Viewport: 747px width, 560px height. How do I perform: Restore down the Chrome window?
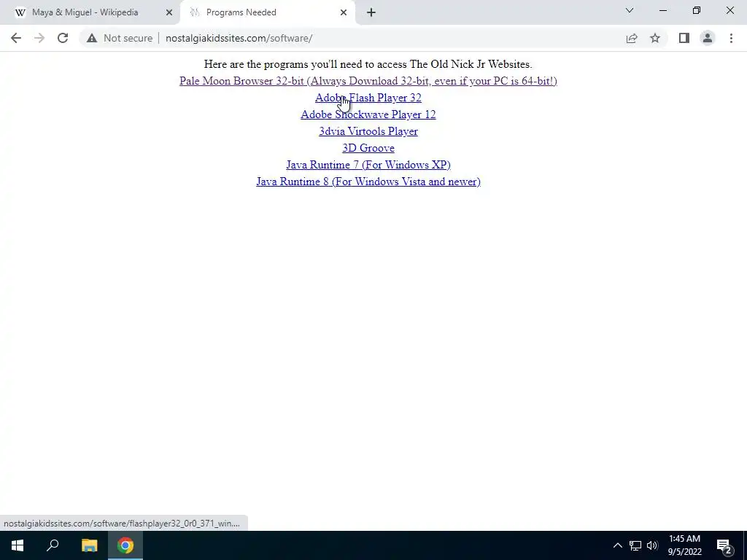click(x=697, y=10)
